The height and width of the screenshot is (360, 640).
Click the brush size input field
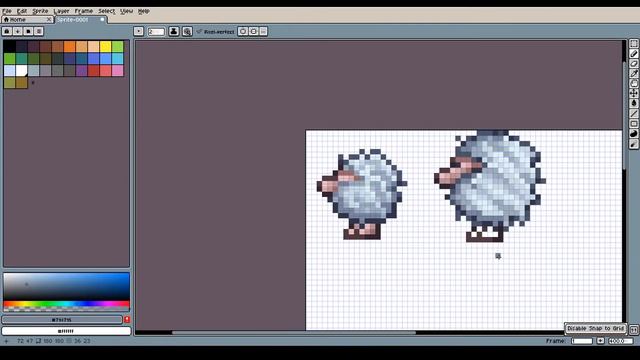156,31
